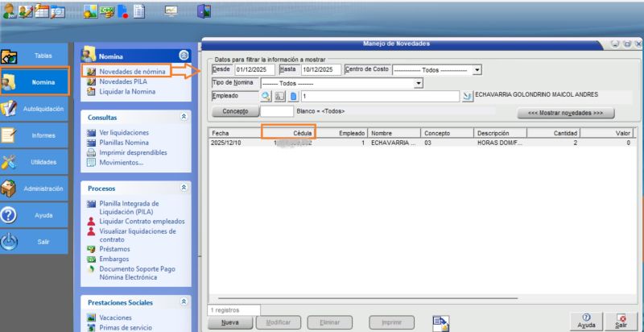Click the Utilidades tools icon

coord(10,162)
